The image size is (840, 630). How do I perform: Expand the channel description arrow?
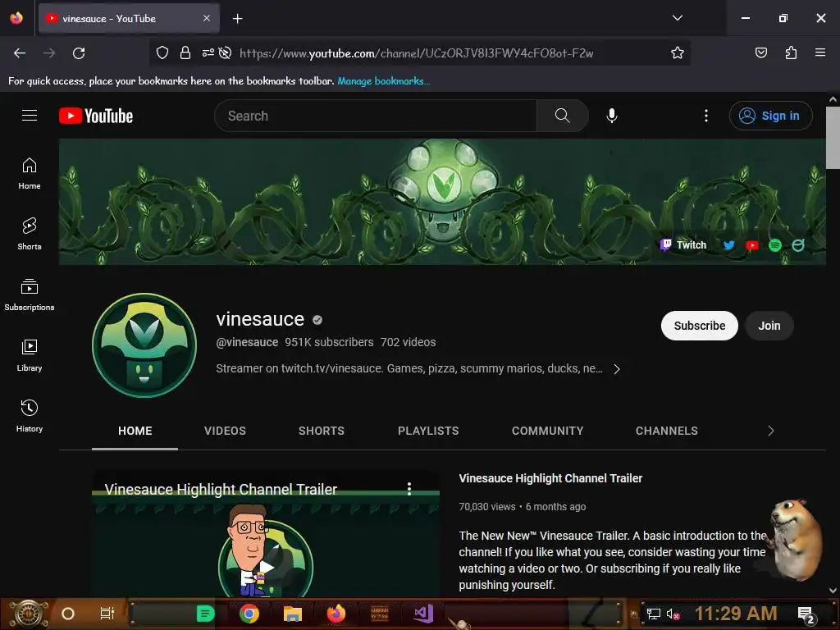pyautogui.click(x=617, y=369)
